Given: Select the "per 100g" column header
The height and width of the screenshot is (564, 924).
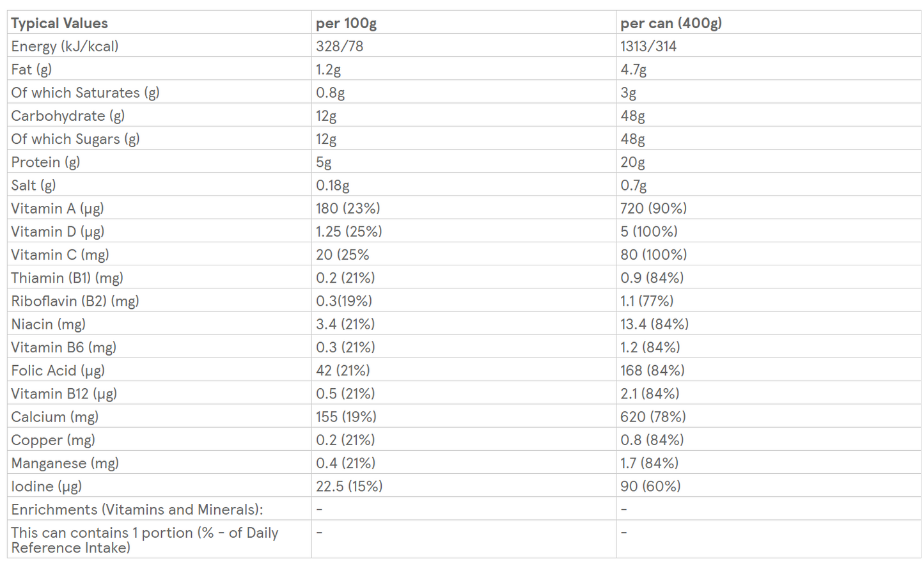Looking at the screenshot, I should 346,23.
